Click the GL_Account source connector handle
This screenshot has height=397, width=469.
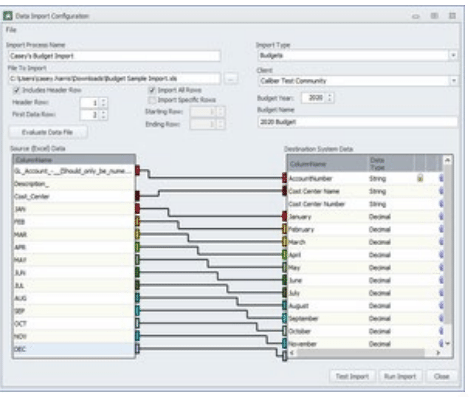137,171
